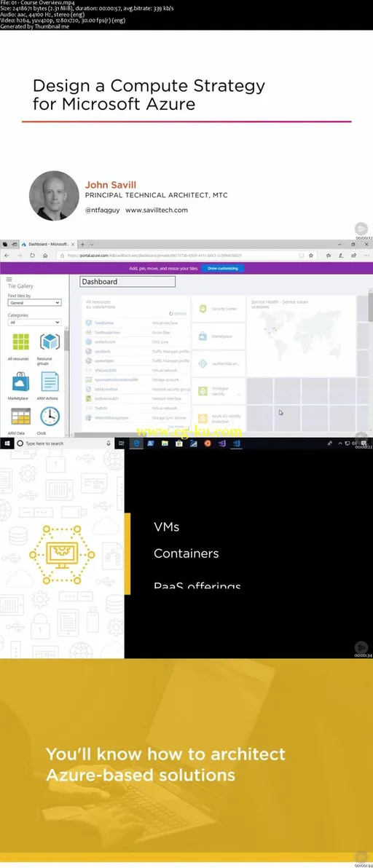Open the Find tiles by General dropdown
The width and height of the screenshot is (373, 868).
(34, 303)
